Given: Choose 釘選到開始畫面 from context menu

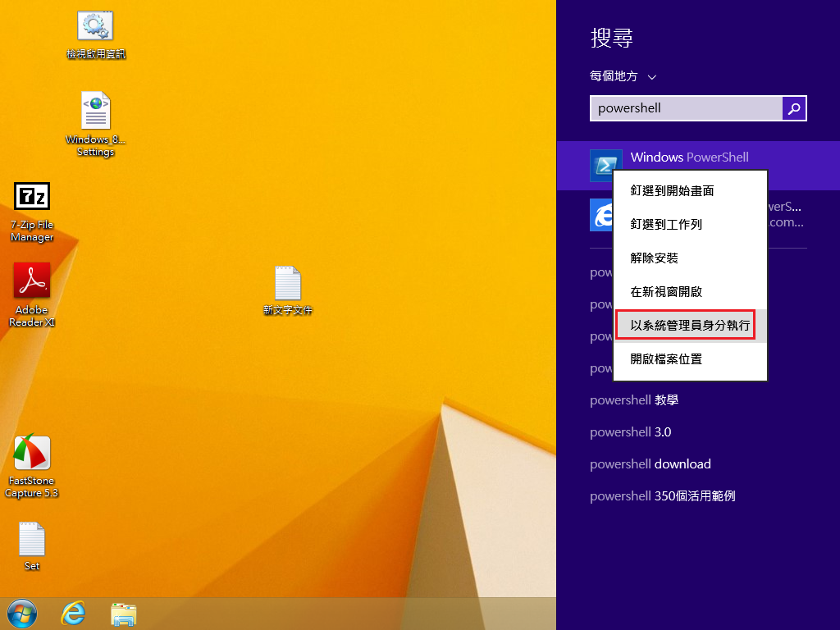Looking at the screenshot, I should [690, 190].
